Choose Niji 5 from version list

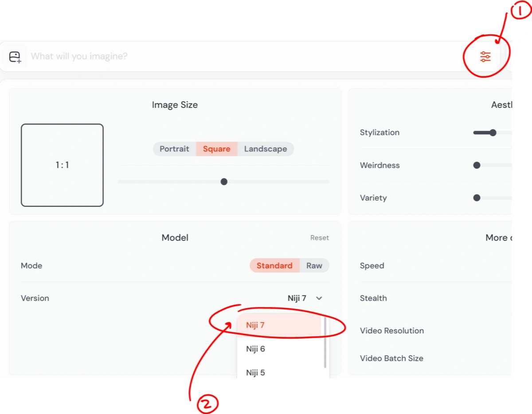pyautogui.click(x=256, y=373)
